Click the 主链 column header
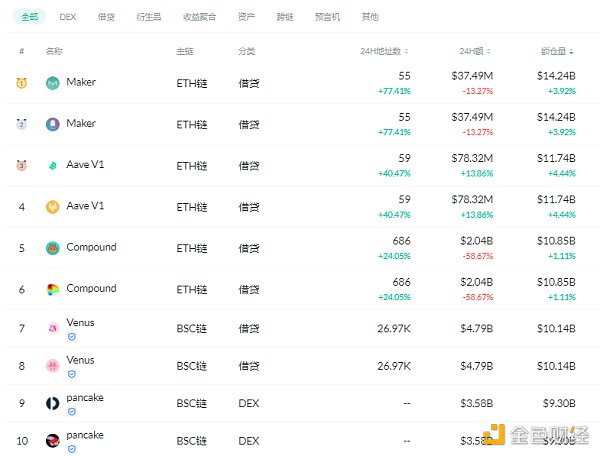The height and width of the screenshot is (456, 600). click(185, 51)
